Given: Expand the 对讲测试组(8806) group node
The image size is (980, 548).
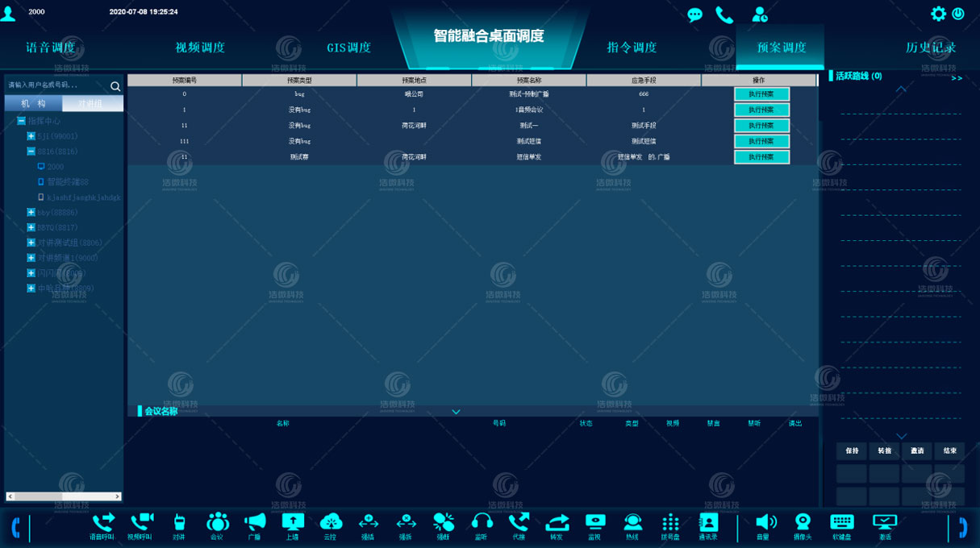Looking at the screenshot, I should click(31, 243).
